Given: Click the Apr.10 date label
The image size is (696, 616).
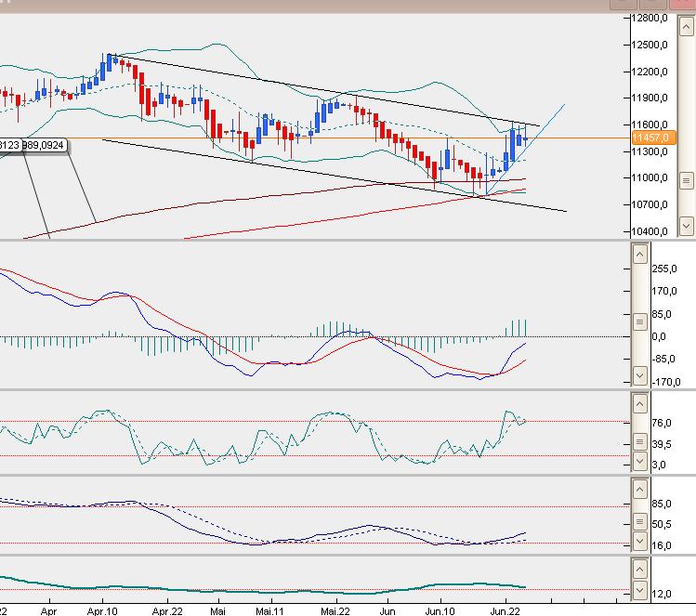Looking at the screenshot, I should click(x=102, y=611).
